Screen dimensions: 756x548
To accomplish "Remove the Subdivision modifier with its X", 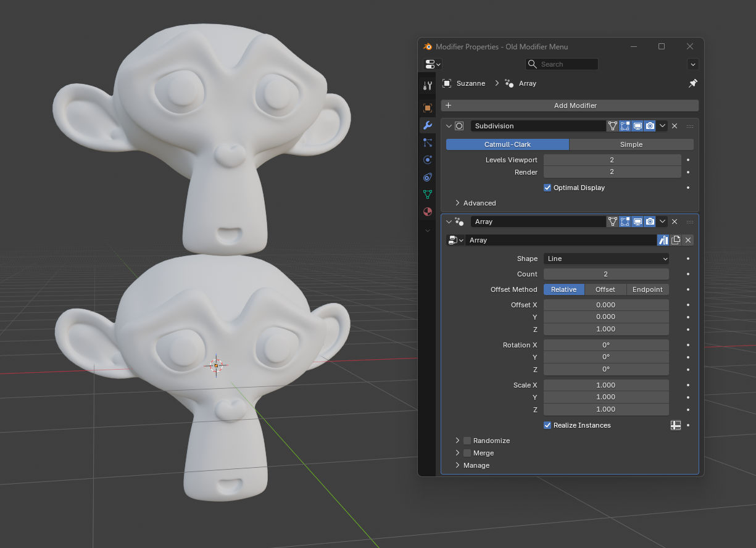I will point(675,126).
